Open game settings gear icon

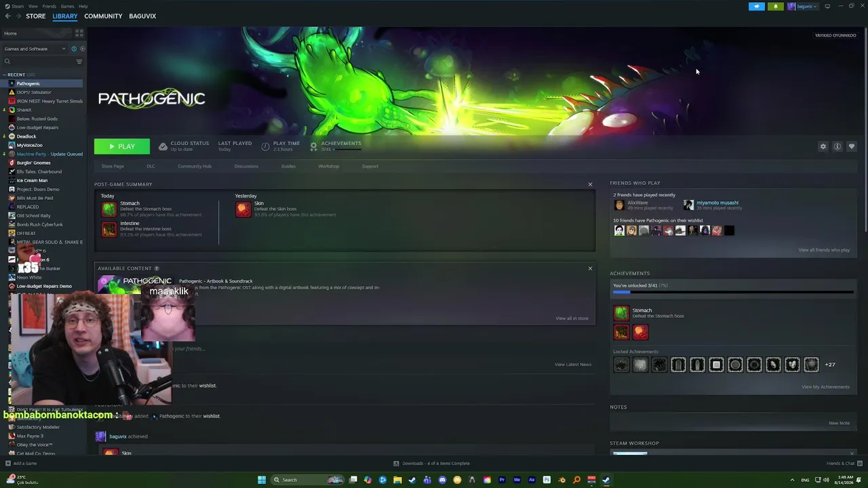pyautogui.click(x=823, y=146)
